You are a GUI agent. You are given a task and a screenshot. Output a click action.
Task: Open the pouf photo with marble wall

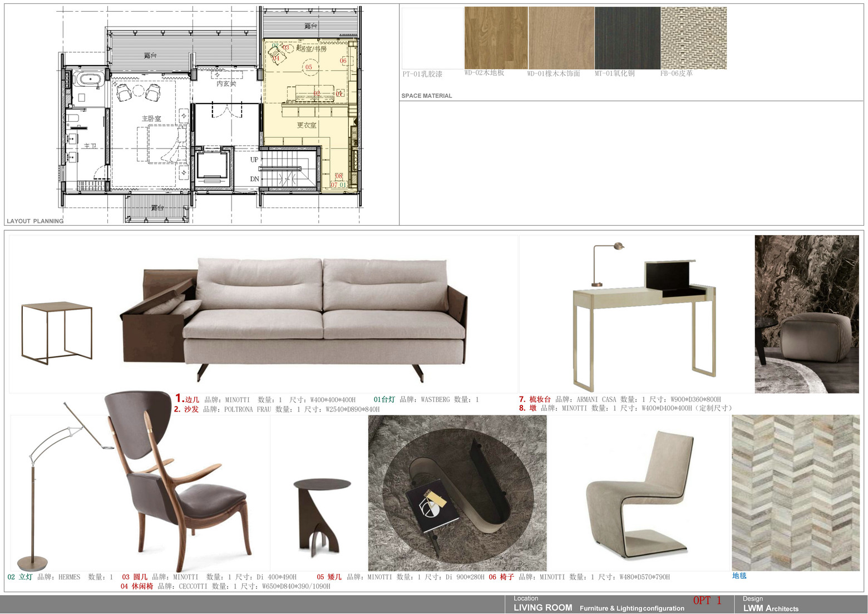click(x=806, y=314)
